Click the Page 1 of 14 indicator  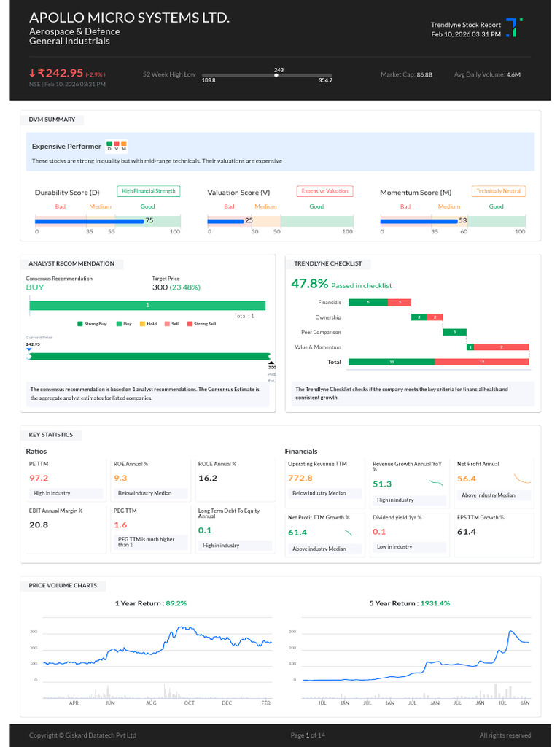coord(308,735)
